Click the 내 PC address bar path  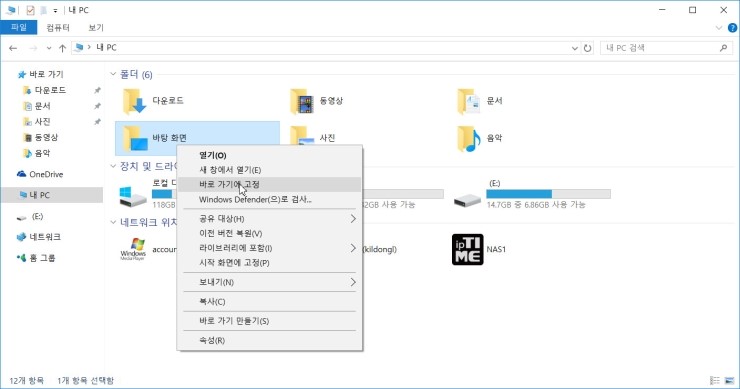pos(107,48)
